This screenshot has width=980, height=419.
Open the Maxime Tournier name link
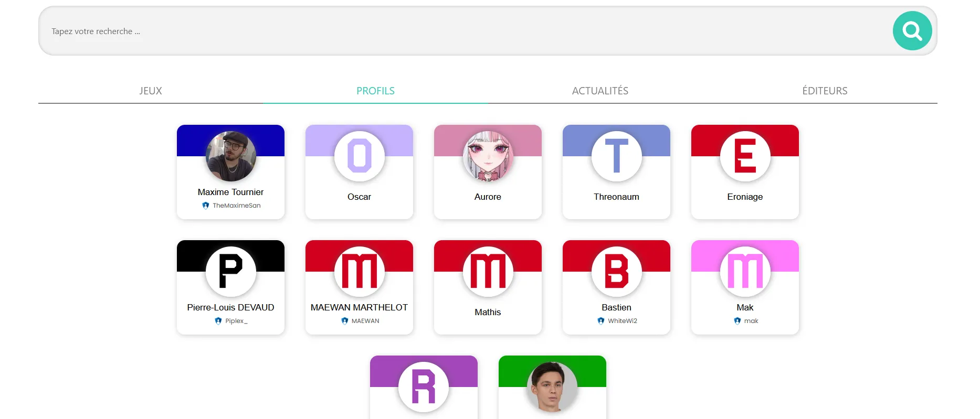tap(231, 192)
